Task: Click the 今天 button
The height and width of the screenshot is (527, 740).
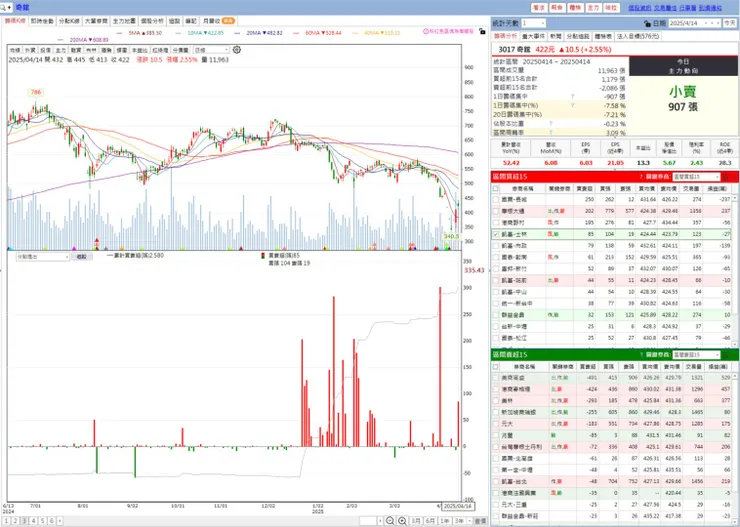Action: (729, 23)
